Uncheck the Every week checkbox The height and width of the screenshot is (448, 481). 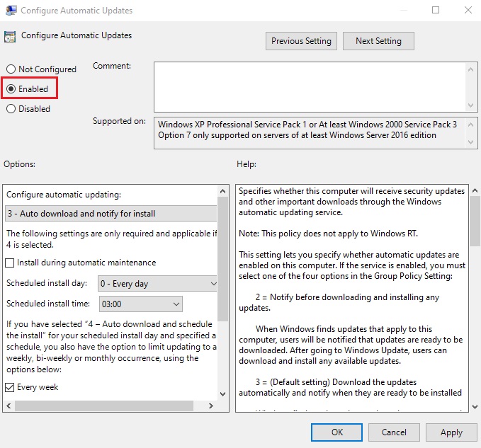11,387
